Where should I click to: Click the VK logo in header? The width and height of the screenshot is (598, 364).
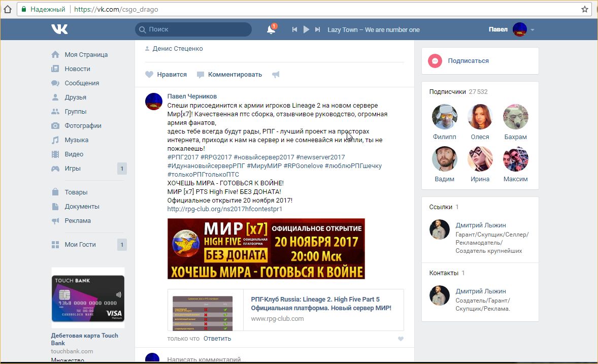[x=59, y=29]
